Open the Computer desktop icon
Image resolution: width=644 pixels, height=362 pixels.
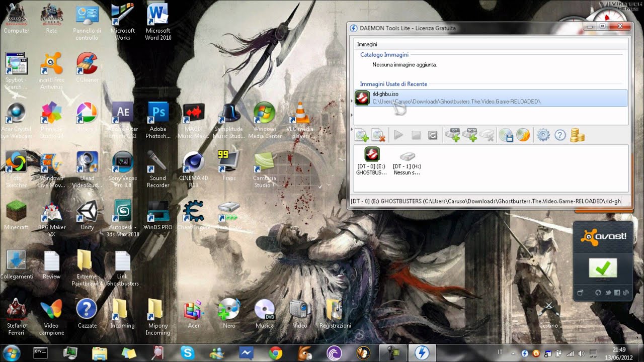tap(17, 19)
